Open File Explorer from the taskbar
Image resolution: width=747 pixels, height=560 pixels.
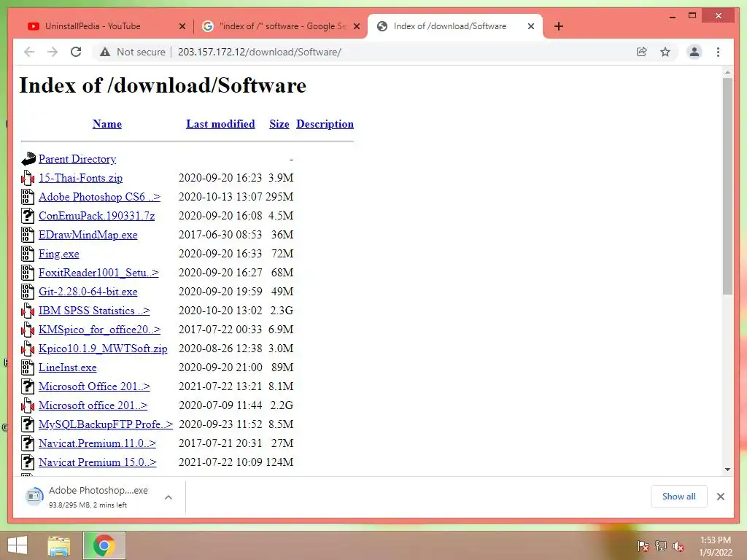click(x=58, y=545)
